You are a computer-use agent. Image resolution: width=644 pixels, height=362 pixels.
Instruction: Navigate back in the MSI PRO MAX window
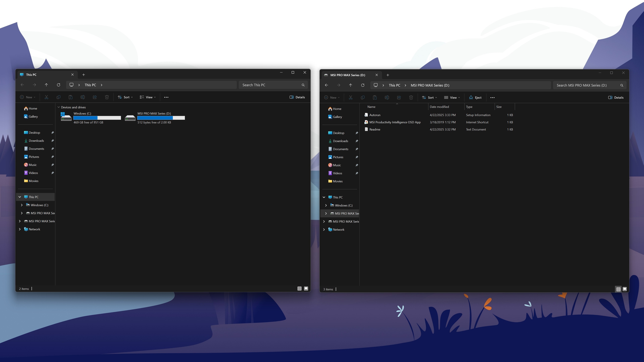click(x=327, y=85)
